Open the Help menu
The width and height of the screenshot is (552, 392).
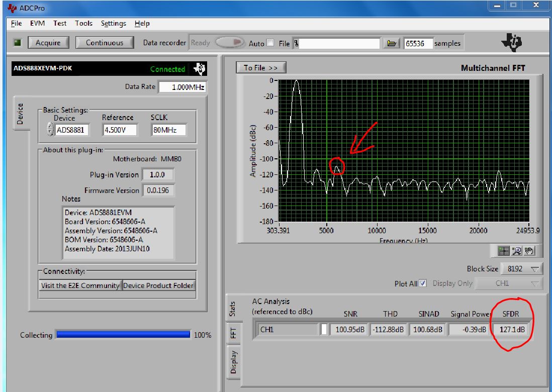(142, 24)
